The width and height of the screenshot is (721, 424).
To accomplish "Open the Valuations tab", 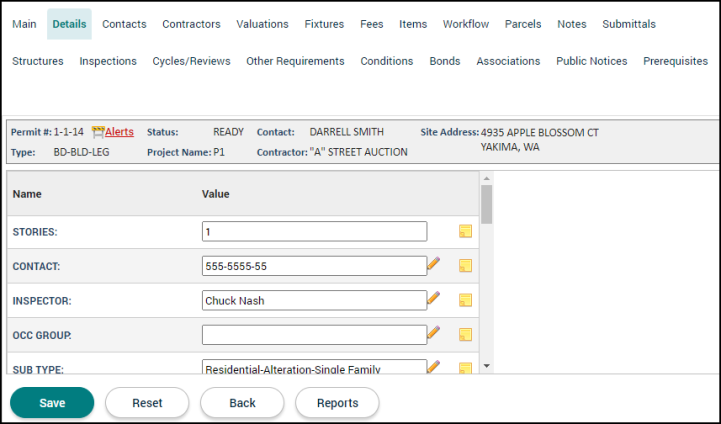I will tap(262, 24).
